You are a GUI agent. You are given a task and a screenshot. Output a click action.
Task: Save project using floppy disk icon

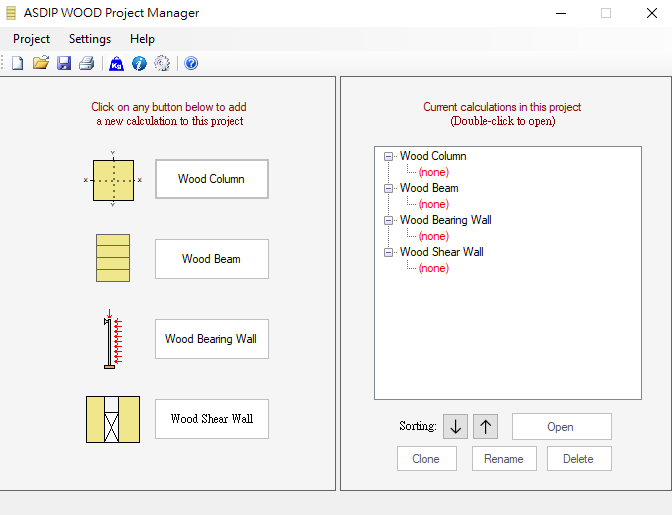(x=64, y=63)
